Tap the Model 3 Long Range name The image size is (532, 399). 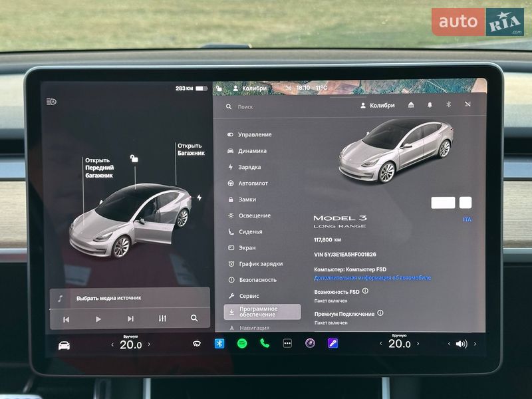click(340, 221)
